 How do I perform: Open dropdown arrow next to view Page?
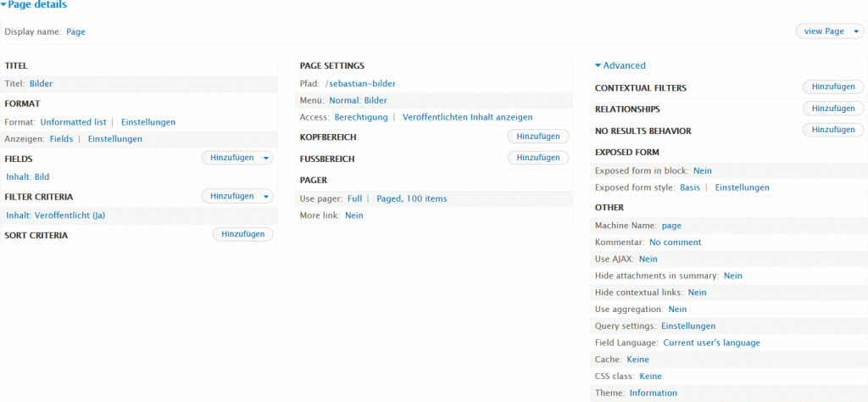tap(856, 31)
